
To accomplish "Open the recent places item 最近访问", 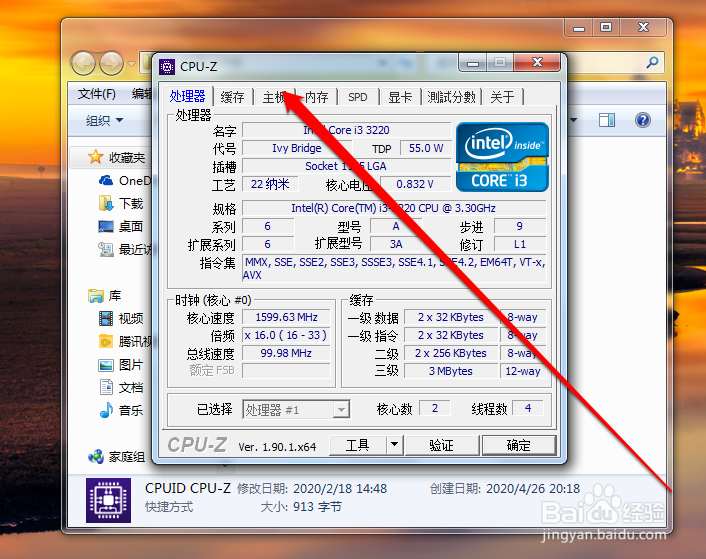I will [x=125, y=249].
